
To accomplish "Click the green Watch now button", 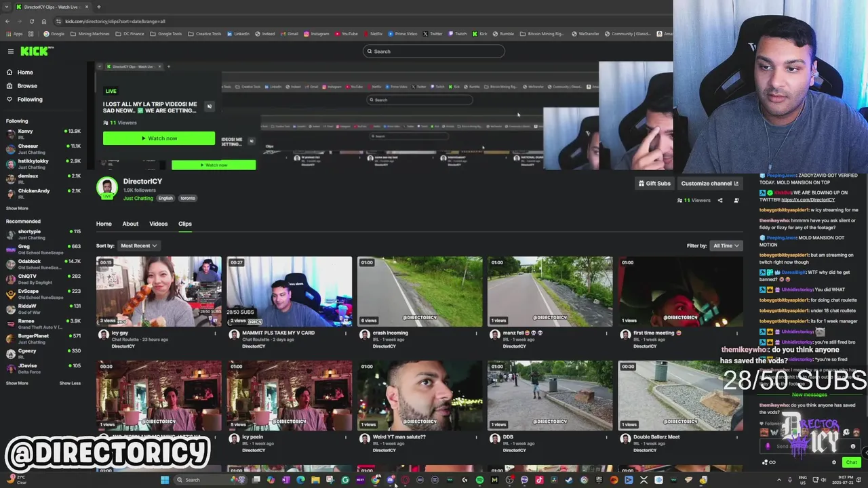I will click(x=159, y=138).
